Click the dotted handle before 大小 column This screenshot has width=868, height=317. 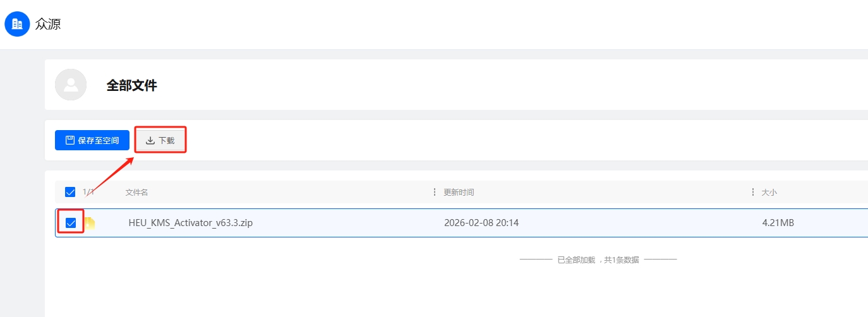(x=752, y=192)
